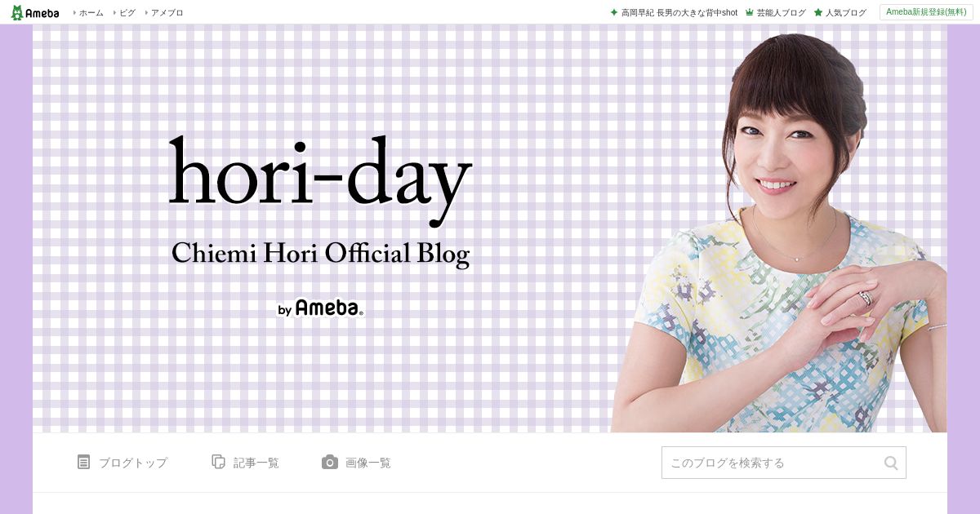Click the star icon beside 人気ブログ
980x514 pixels.
coord(817,13)
